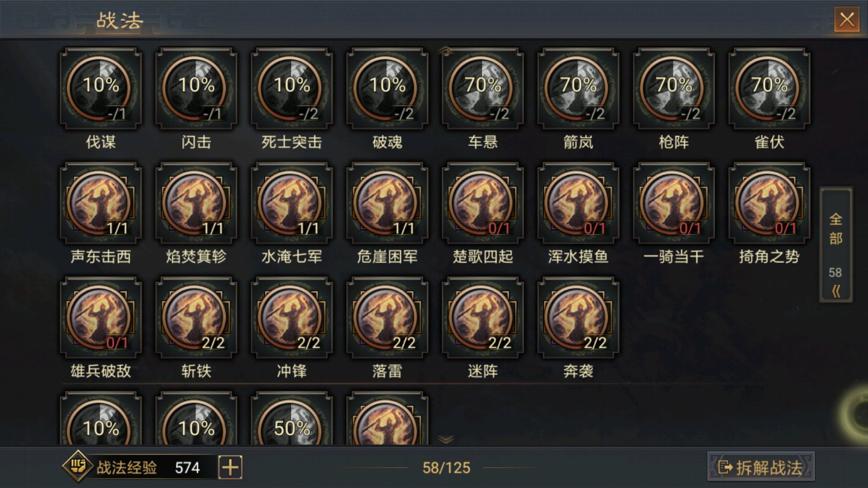The image size is (868, 488).
Task: Click the up chevron above the grid
Action: tap(445, 51)
